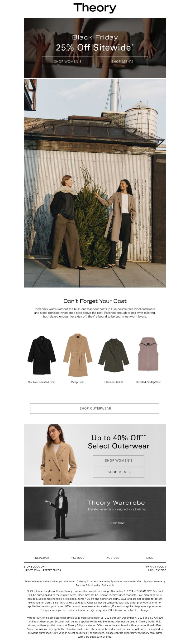This screenshot has width=190, height=644.
Task: Shop Men's under Select Outerwear
Action: 119,472
